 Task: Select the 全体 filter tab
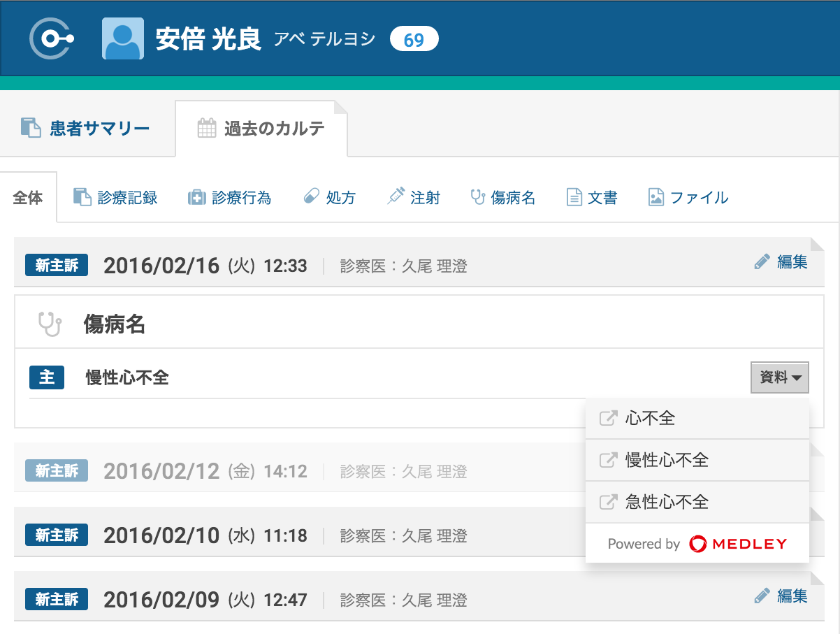coord(28,198)
